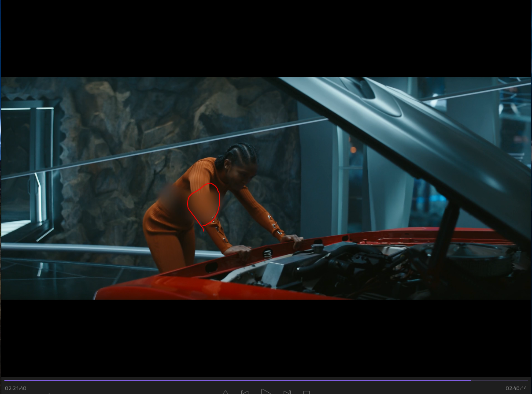Viewport: 532px width, 394px height.
Task: Click the elapsed time 02:21:40 label
Action: tap(16, 388)
